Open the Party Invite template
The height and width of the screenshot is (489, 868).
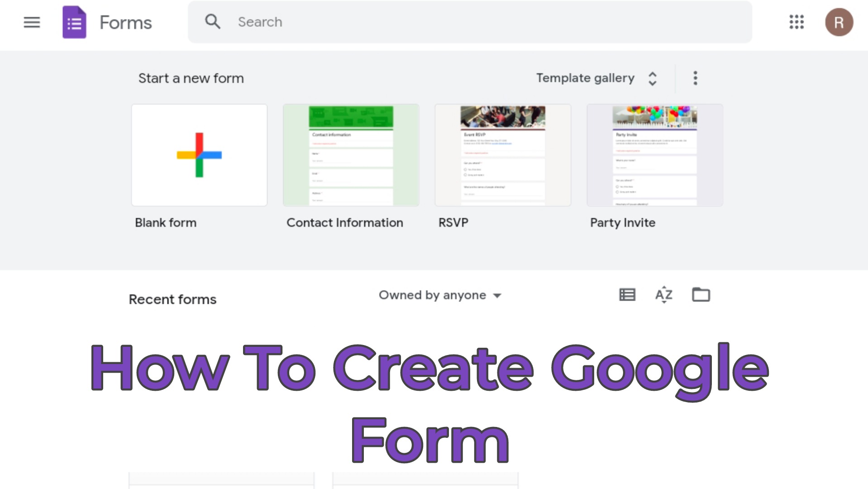654,155
